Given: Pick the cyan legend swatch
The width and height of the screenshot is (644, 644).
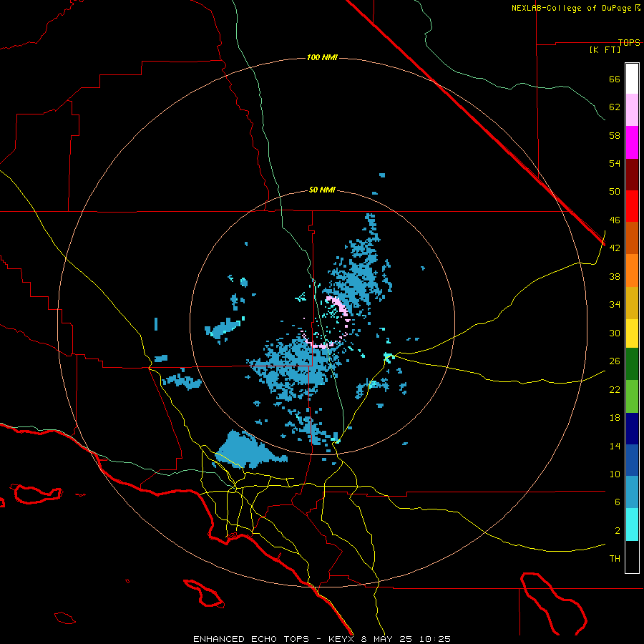Looking at the screenshot, I should click(x=632, y=525).
